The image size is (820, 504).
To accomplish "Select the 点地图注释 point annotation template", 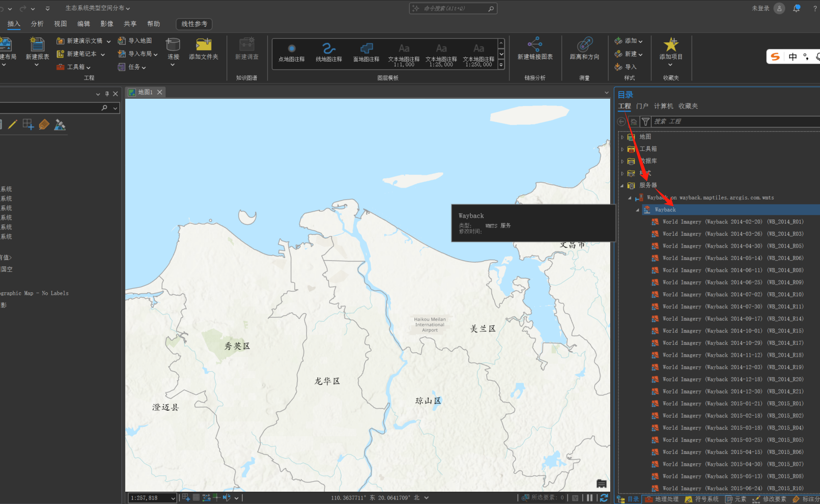I will (291, 52).
